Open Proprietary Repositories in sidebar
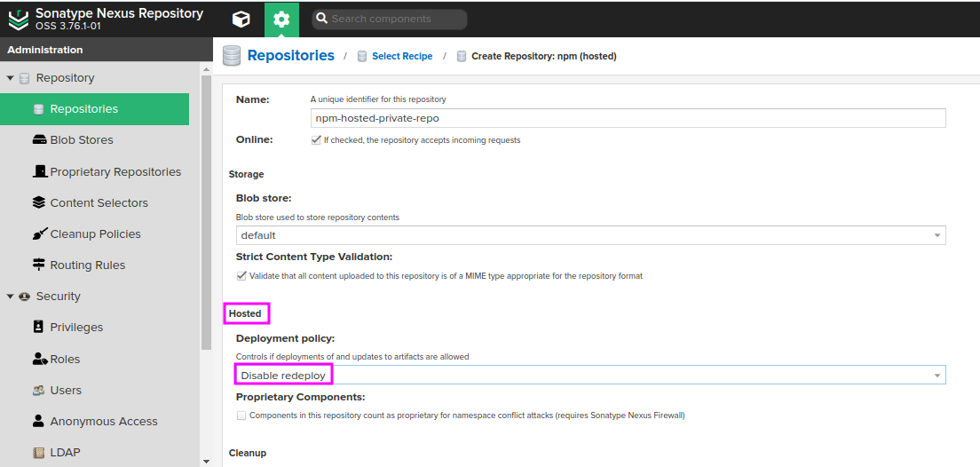The width and height of the screenshot is (980, 467). tap(115, 171)
